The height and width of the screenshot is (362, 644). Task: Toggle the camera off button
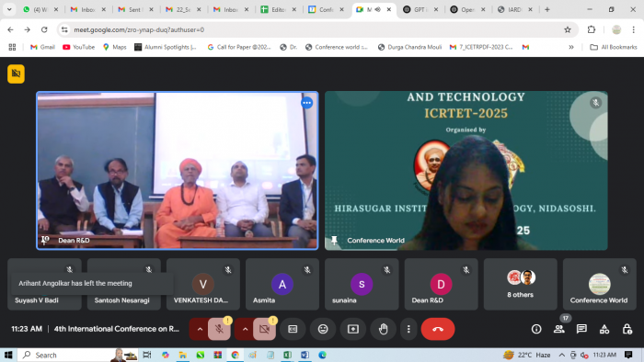264,329
